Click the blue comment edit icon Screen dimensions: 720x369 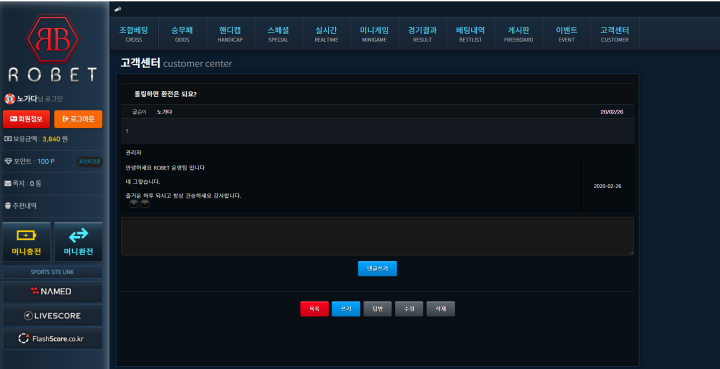pyautogui.click(x=134, y=204)
